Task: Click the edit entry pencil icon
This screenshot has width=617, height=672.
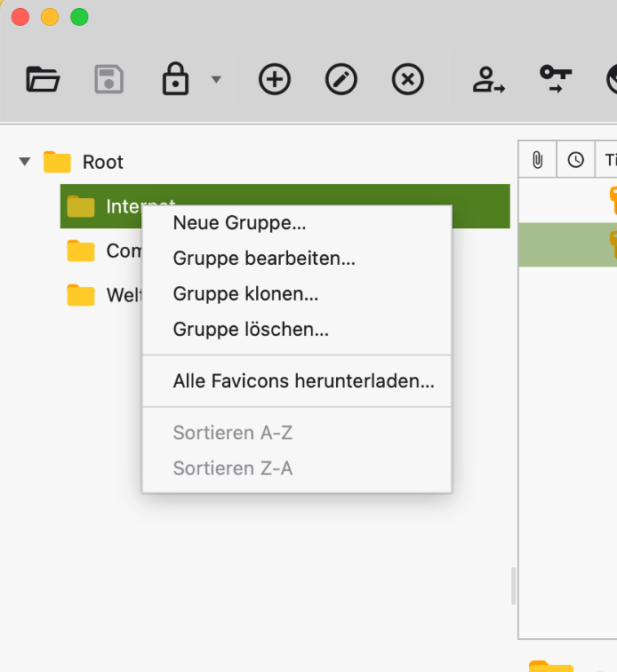Action: tap(341, 80)
